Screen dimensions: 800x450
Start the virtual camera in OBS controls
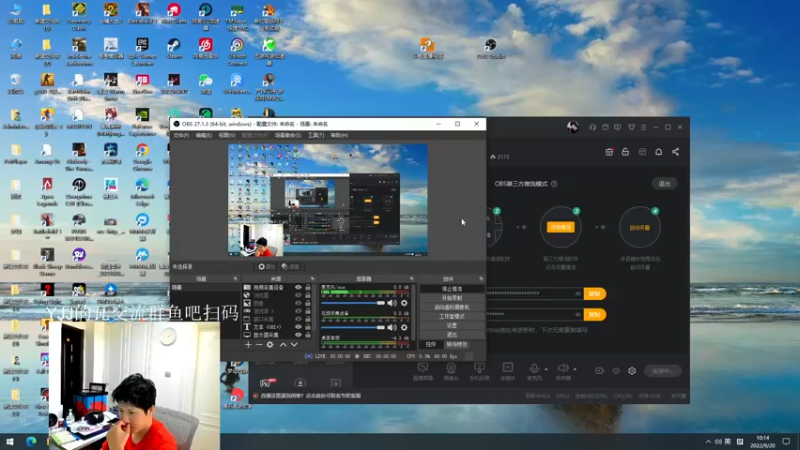point(452,307)
